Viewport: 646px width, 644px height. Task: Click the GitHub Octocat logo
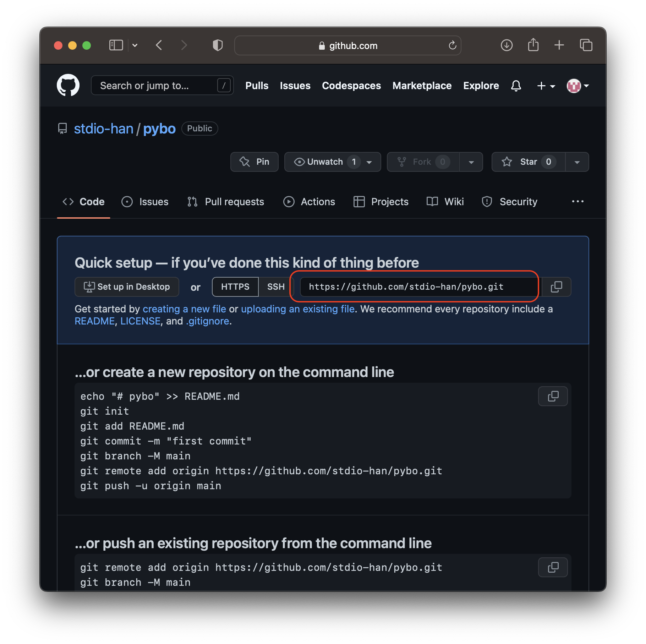(x=68, y=85)
